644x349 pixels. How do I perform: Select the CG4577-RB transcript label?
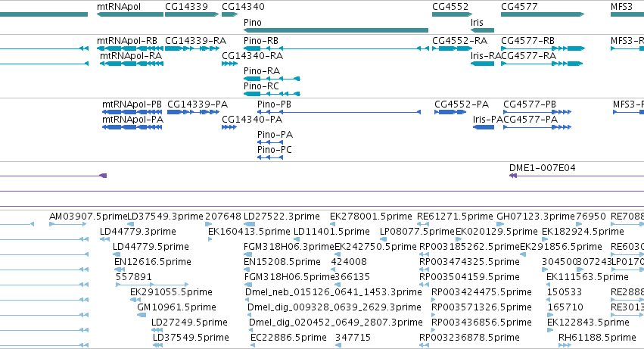coord(527,41)
